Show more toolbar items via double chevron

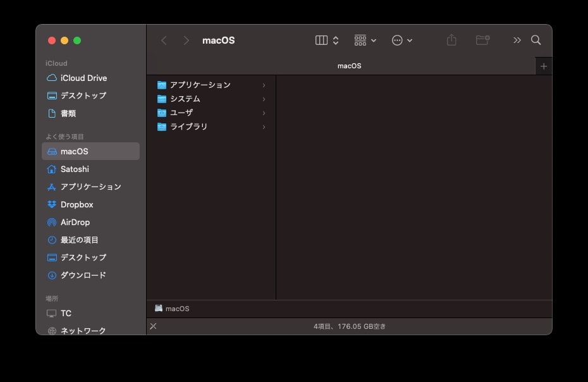click(517, 40)
